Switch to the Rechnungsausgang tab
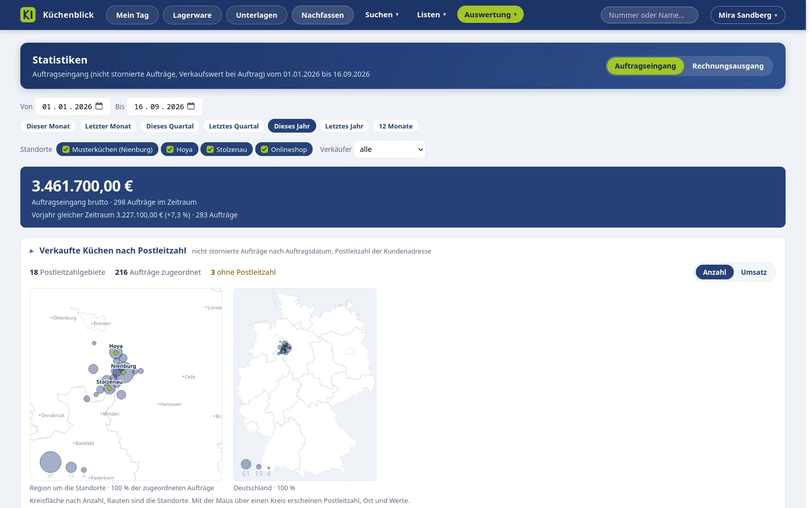 (x=728, y=66)
